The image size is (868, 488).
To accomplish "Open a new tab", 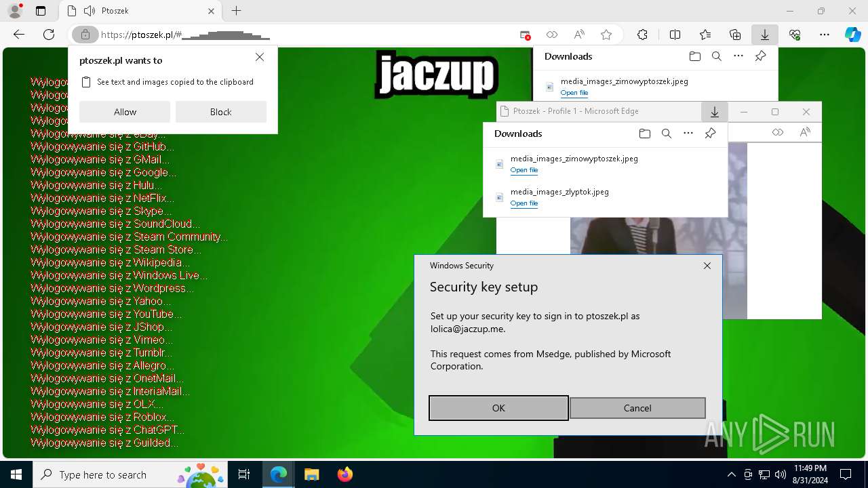I will coord(236,11).
